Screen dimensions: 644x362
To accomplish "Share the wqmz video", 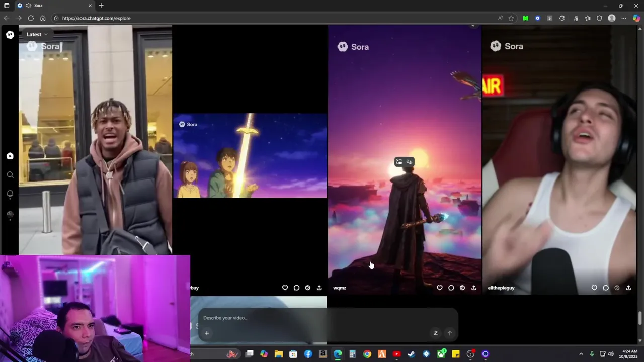I will 474,288.
